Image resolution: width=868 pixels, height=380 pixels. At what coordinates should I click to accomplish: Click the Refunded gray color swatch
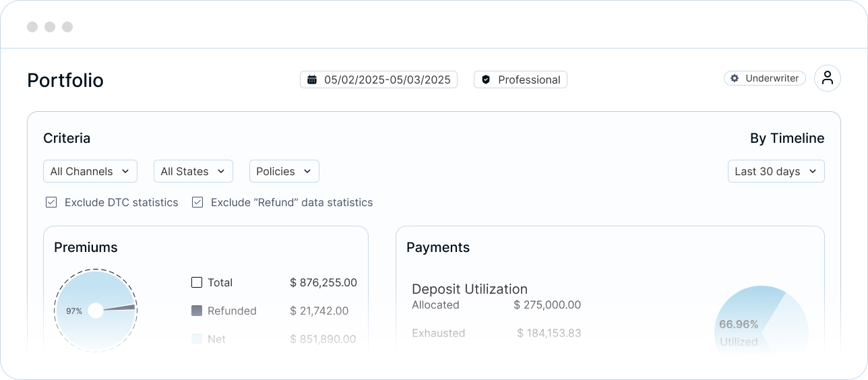pos(197,311)
